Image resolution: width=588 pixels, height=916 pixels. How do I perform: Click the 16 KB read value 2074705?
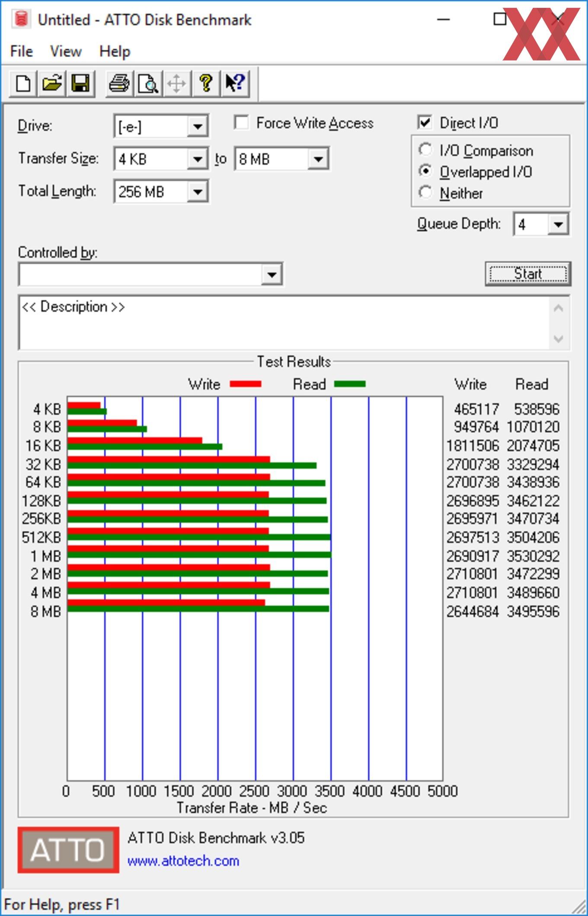coord(533,445)
